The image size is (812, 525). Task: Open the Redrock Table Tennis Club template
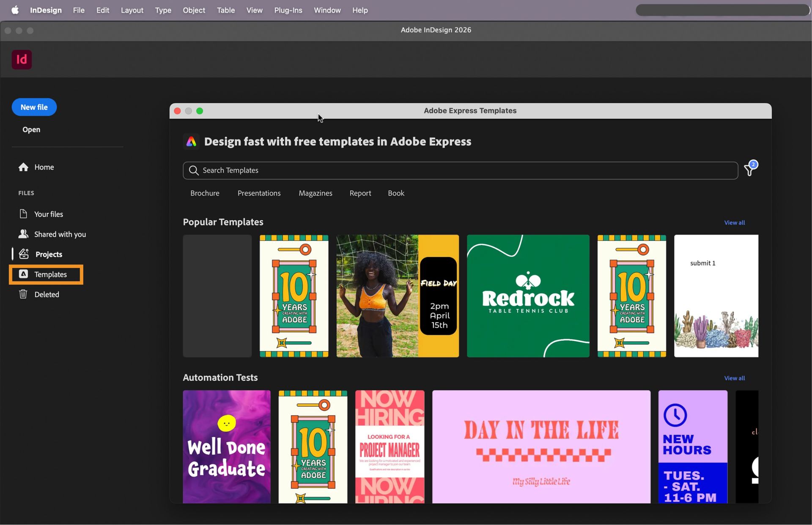point(528,295)
